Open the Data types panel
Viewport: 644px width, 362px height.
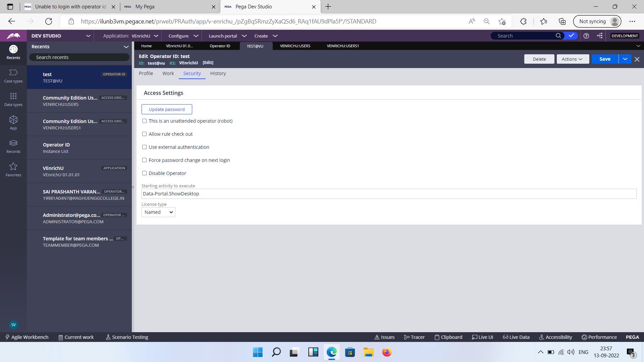(x=13, y=100)
